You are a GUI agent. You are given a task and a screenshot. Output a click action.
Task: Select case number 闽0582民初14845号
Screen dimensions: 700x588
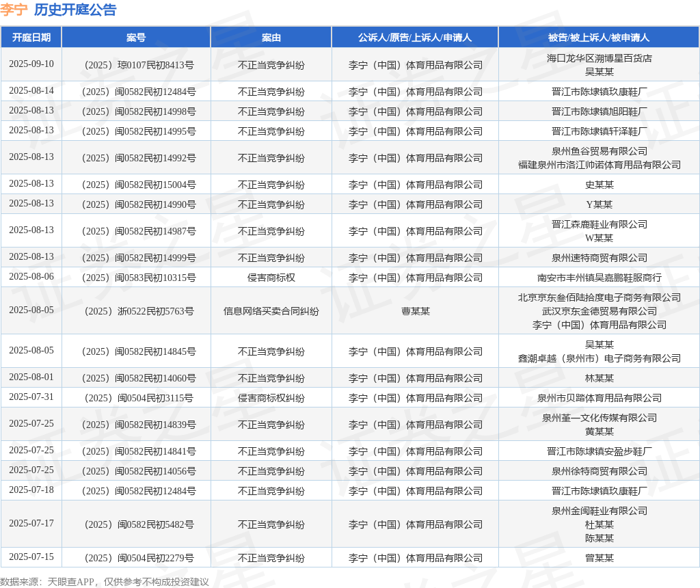pyautogui.click(x=139, y=352)
